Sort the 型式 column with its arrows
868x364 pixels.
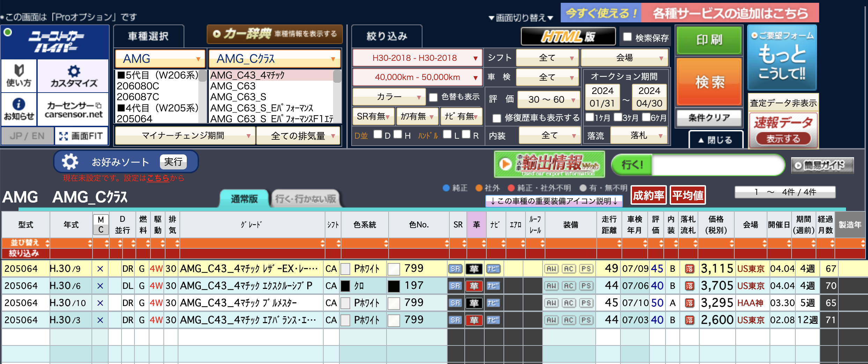[x=47, y=243]
